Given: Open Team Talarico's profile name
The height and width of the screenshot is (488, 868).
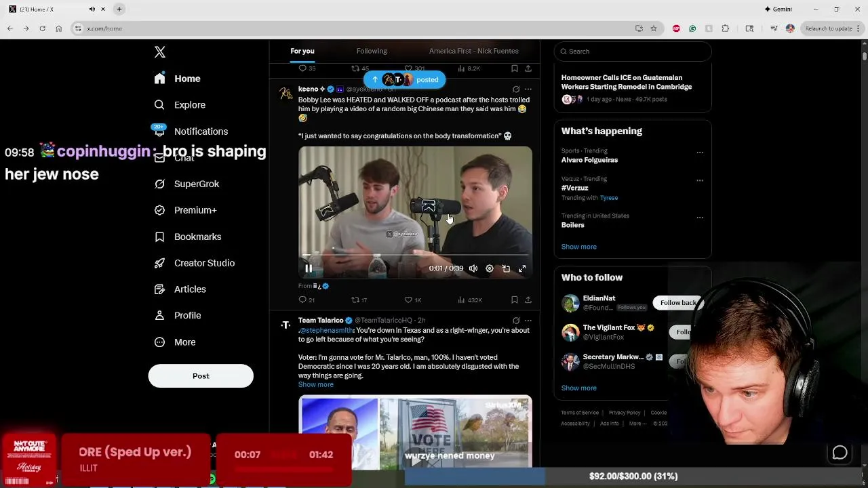Looking at the screenshot, I should click(321, 320).
